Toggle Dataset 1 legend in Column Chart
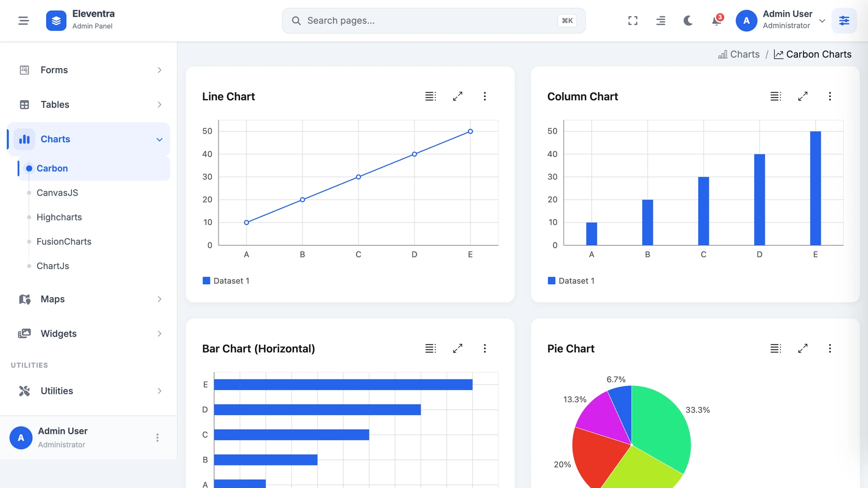 571,281
